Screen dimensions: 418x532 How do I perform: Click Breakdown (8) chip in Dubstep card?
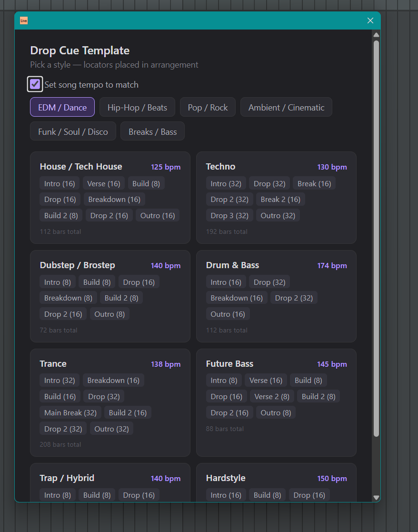point(68,298)
